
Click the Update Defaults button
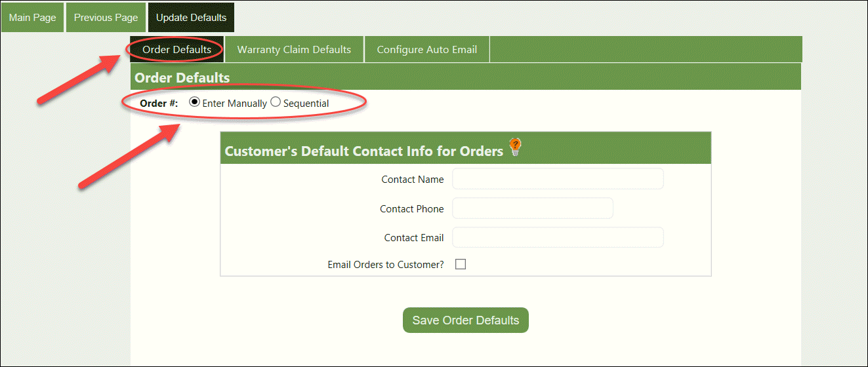(x=191, y=18)
